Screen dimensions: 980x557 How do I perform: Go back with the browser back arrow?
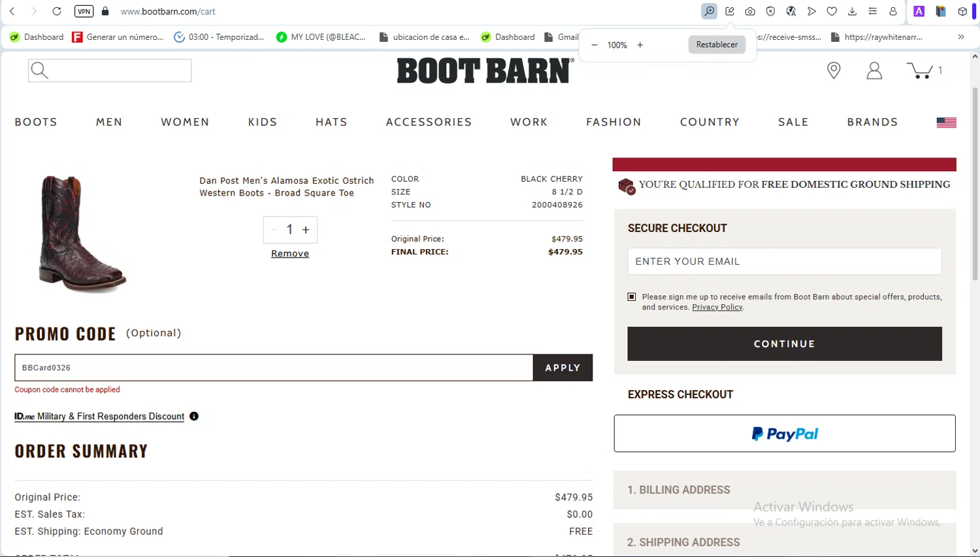(x=12, y=11)
